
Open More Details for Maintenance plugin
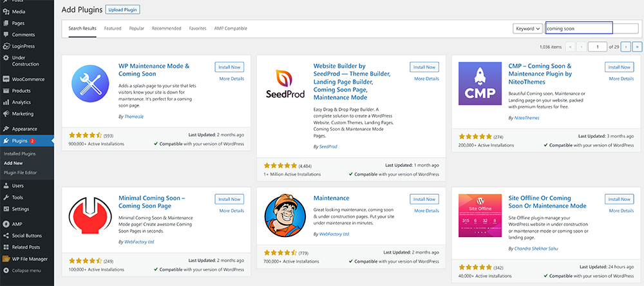pyautogui.click(x=427, y=211)
